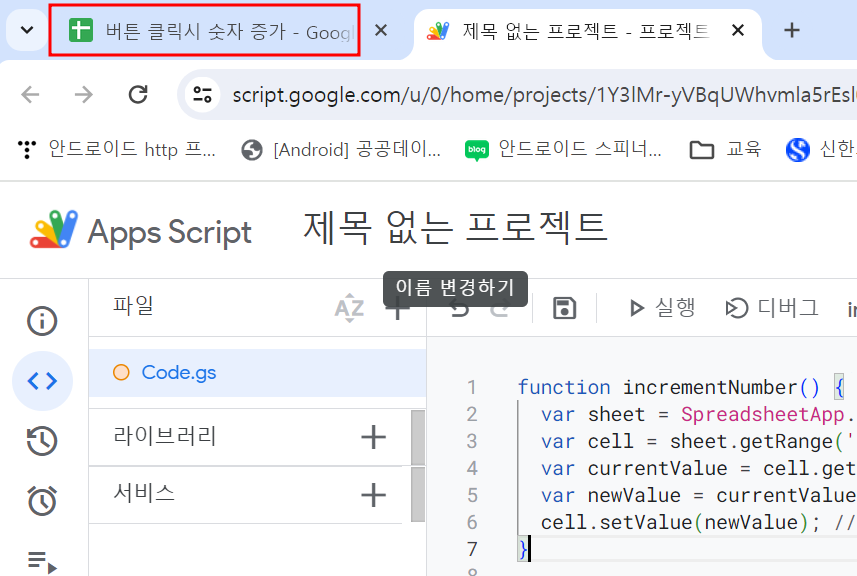
Task: Open the executions list icon
Action: [x=42, y=561]
